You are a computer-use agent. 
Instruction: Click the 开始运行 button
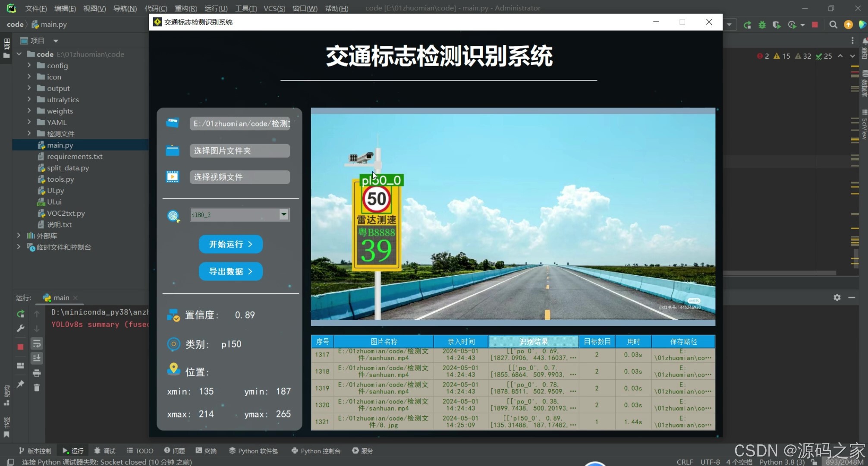230,244
